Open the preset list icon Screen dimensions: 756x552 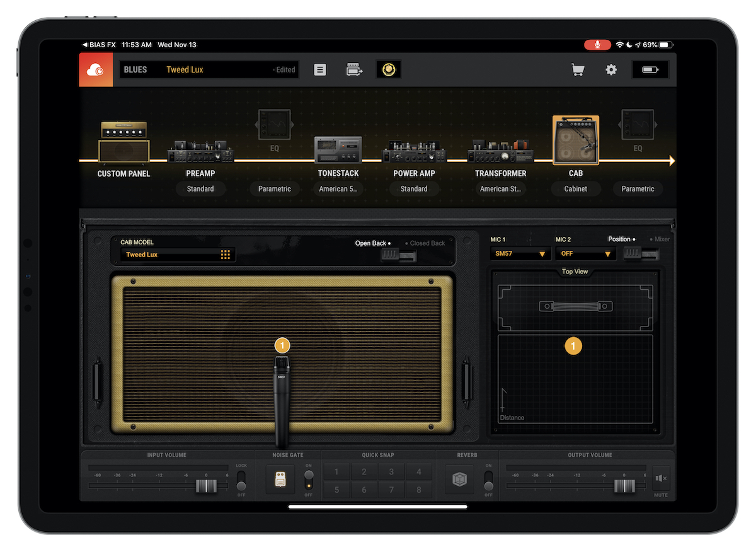(x=320, y=70)
